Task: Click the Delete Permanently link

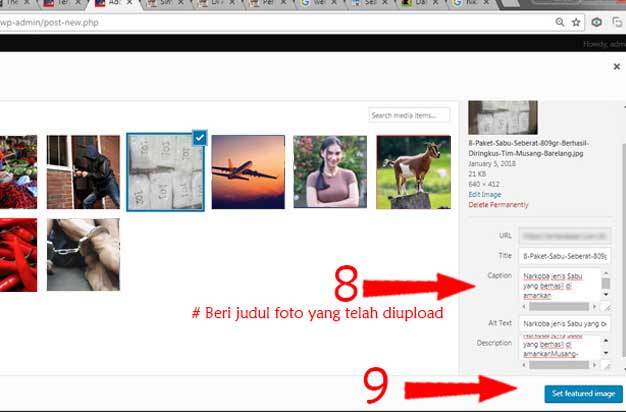Action: coord(498,205)
